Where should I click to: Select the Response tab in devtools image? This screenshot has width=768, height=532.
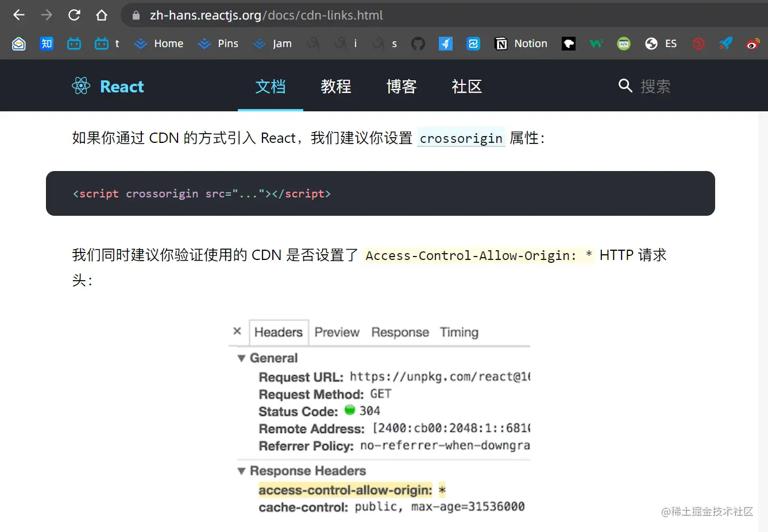click(x=400, y=332)
